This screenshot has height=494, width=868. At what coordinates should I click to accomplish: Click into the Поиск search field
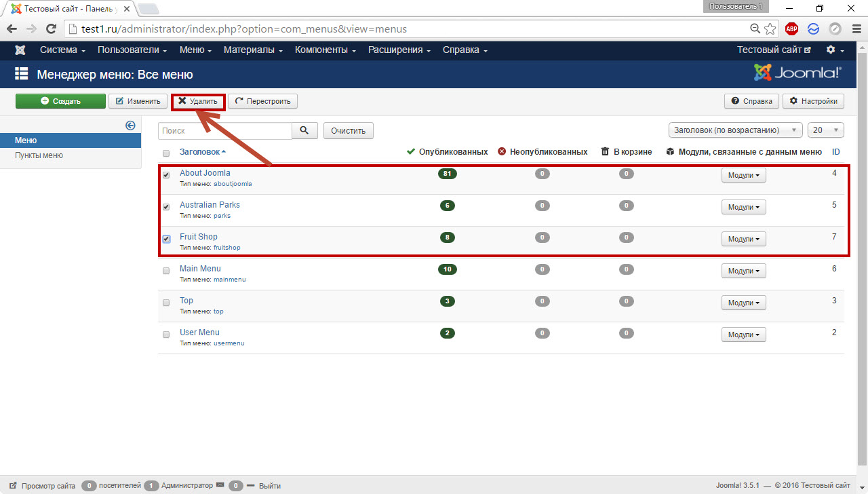224,130
